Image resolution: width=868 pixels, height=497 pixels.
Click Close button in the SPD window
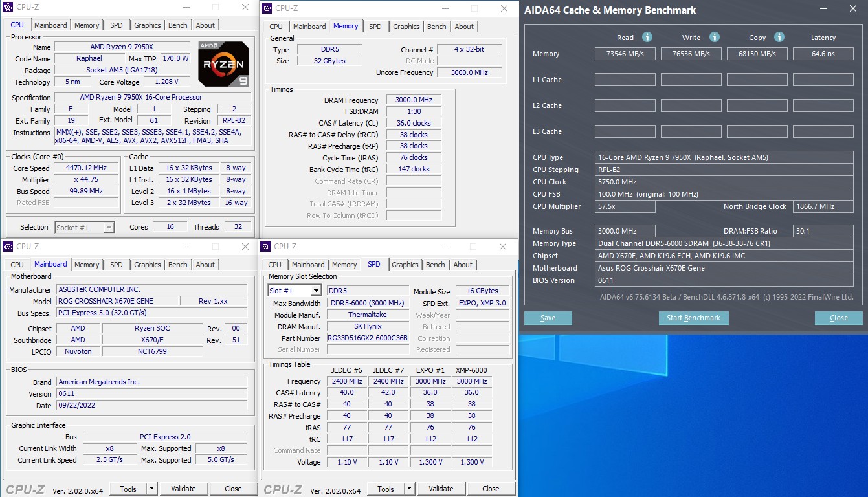[491, 489]
